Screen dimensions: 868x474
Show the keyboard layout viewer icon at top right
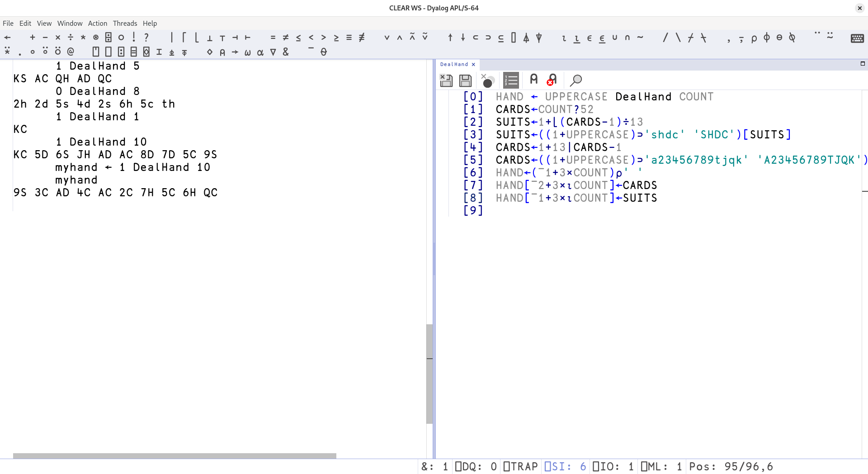(x=858, y=38)
